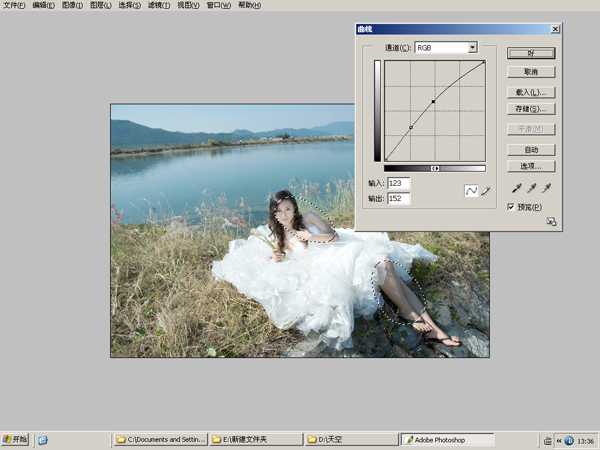The image size is (600, 450).
Task: Toggle the gradient bar direction arrows
Action: (435, 168)
